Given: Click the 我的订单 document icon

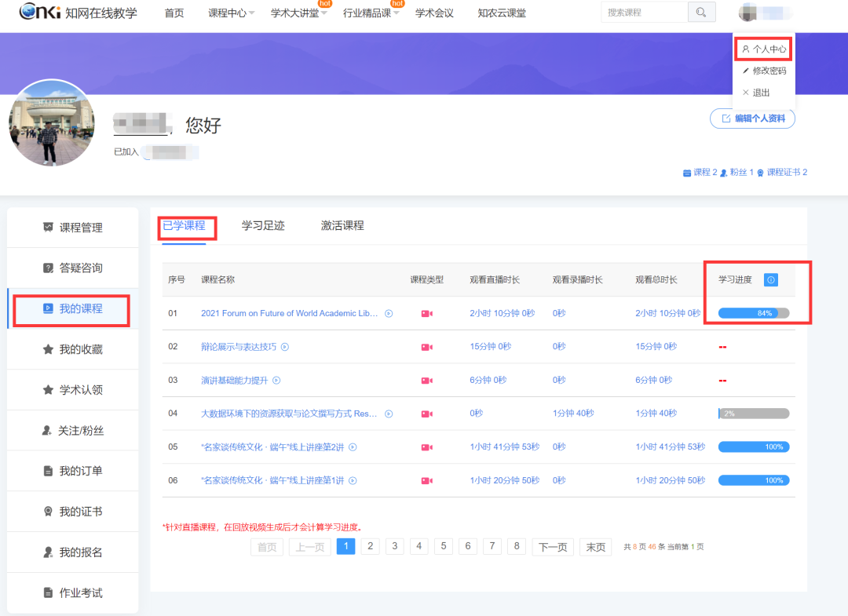Looking at the screenshot, I should [x=48, y=471].
